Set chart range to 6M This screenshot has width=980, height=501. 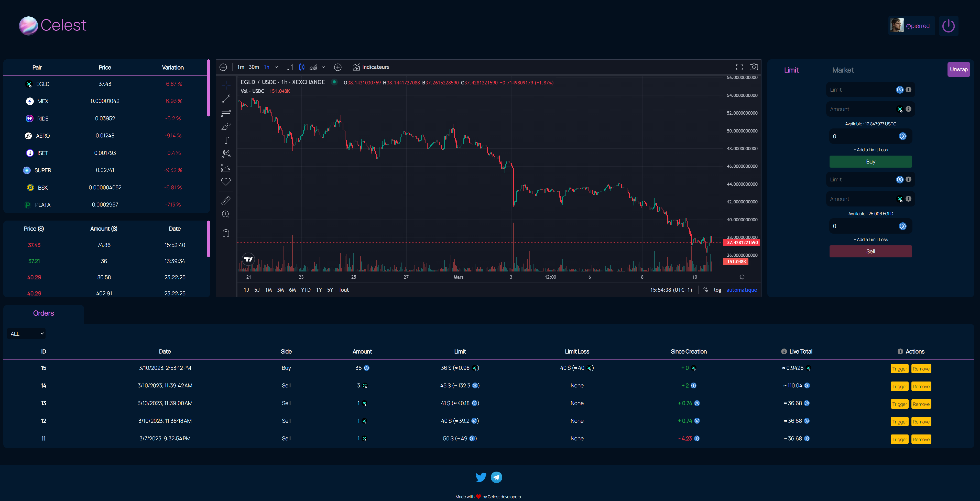click(x=292, y=290)
